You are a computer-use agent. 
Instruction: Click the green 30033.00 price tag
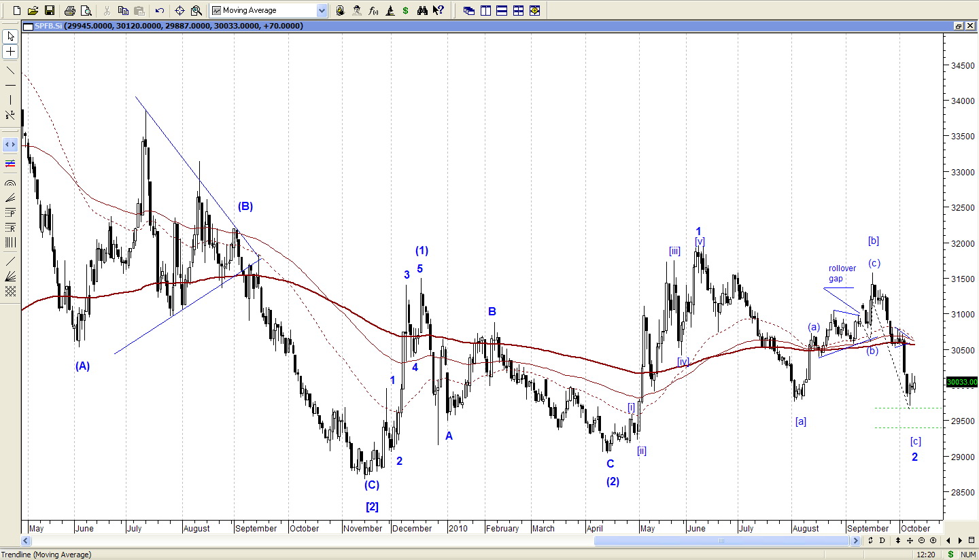coord(961,382)
